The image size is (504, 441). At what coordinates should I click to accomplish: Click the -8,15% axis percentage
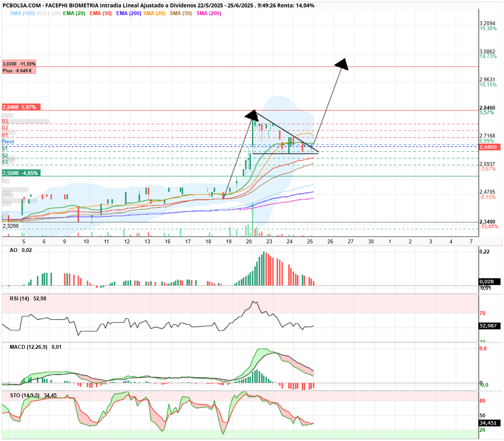[x=488, y=197]
